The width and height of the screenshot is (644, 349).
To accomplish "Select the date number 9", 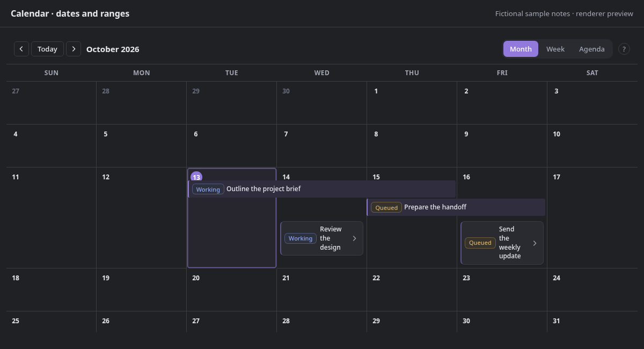I will [466, 134].
